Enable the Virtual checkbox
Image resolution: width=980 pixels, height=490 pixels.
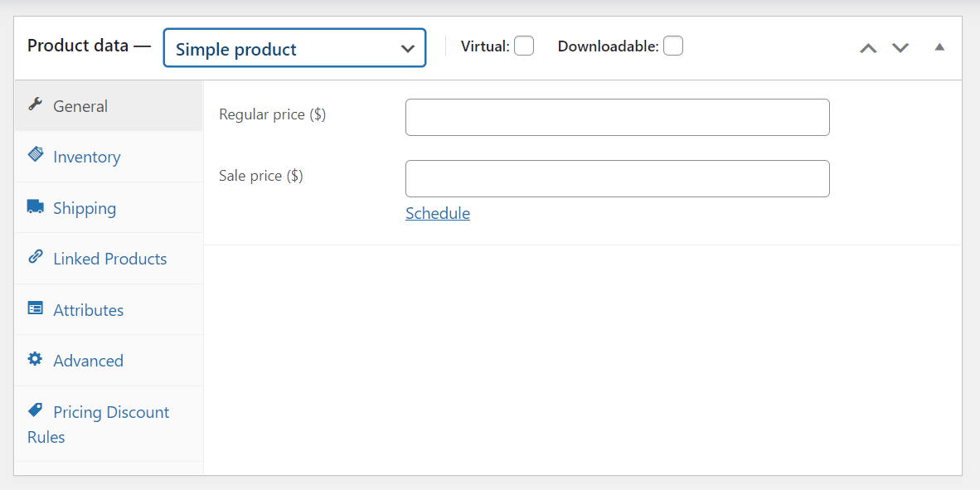[x=524, y=46]
